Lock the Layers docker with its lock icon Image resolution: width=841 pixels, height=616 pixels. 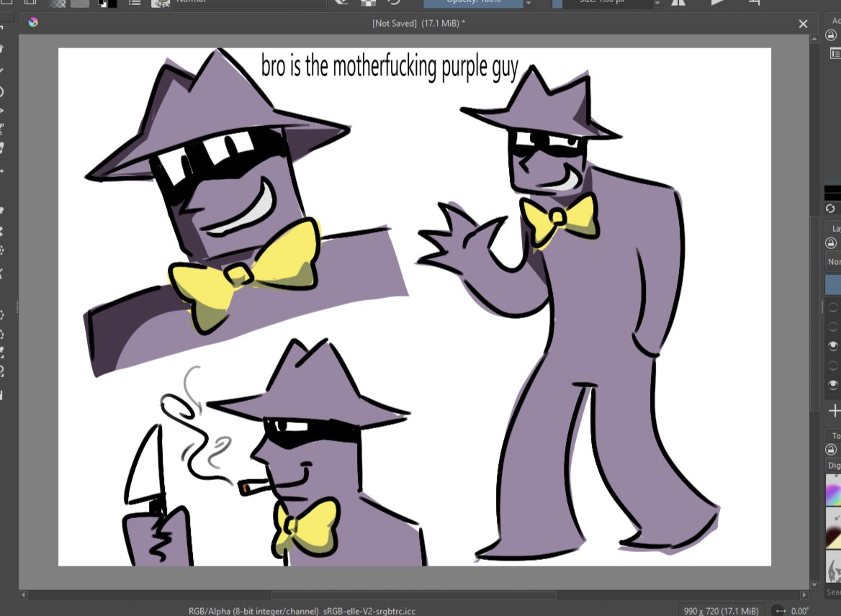[x=831, y=243]
